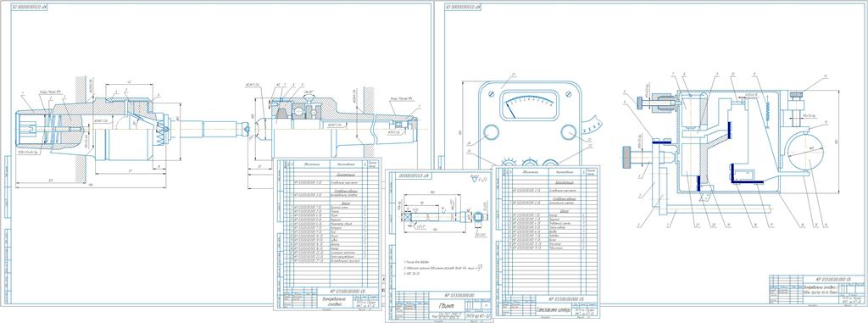Open the left specification table sheet
Screen dimensions: 868x323
click(330, 234)
